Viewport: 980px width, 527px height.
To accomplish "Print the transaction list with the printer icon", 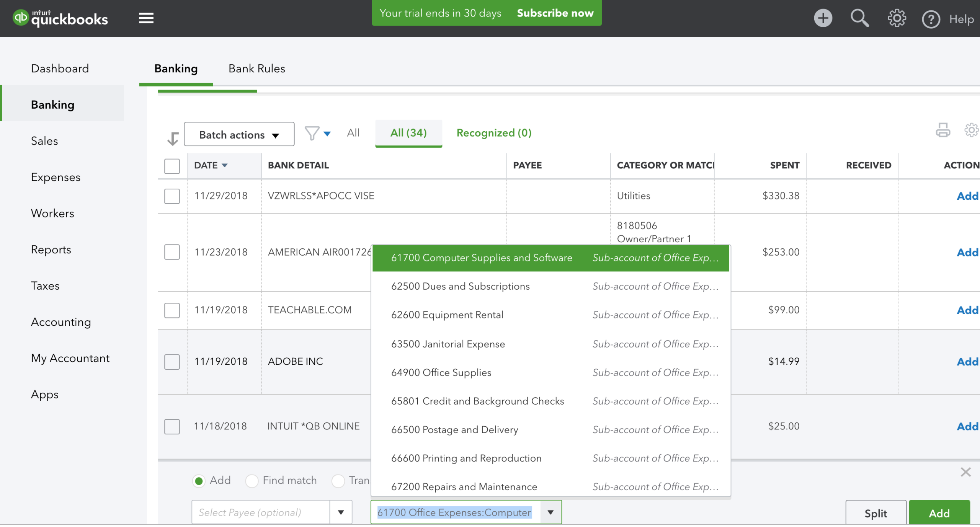I will tap(943, 131).
